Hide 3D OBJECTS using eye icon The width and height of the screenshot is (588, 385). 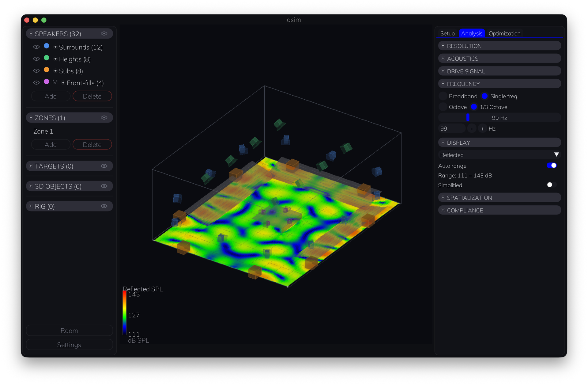click(x=104, y=186)
